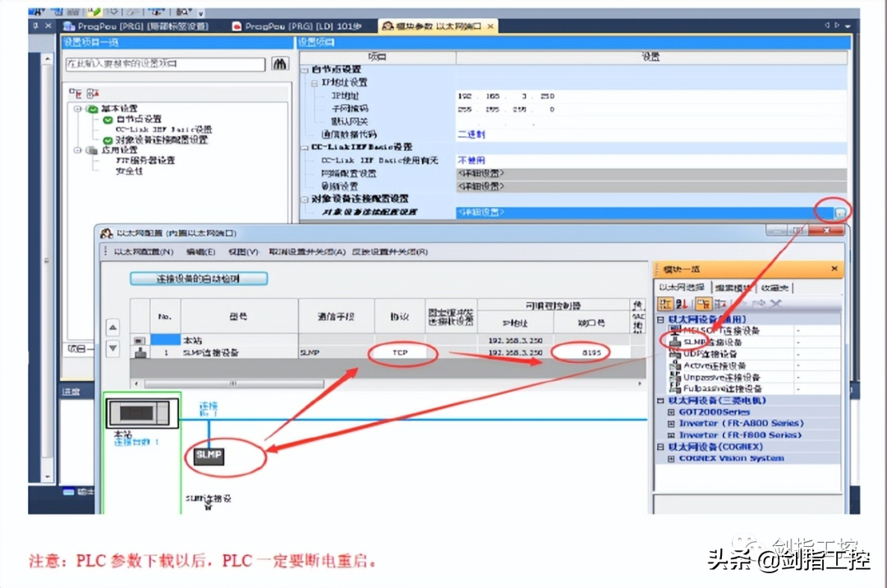Screen dimensions: 887x588
Task: Select the UDP connection device icon
Action: (675, 353)
